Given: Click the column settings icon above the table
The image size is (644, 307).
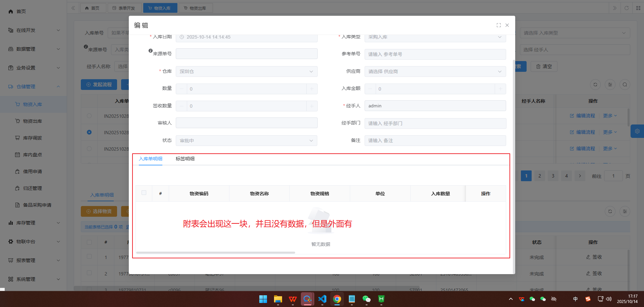Looking at the screenshot, I should 610,85.
